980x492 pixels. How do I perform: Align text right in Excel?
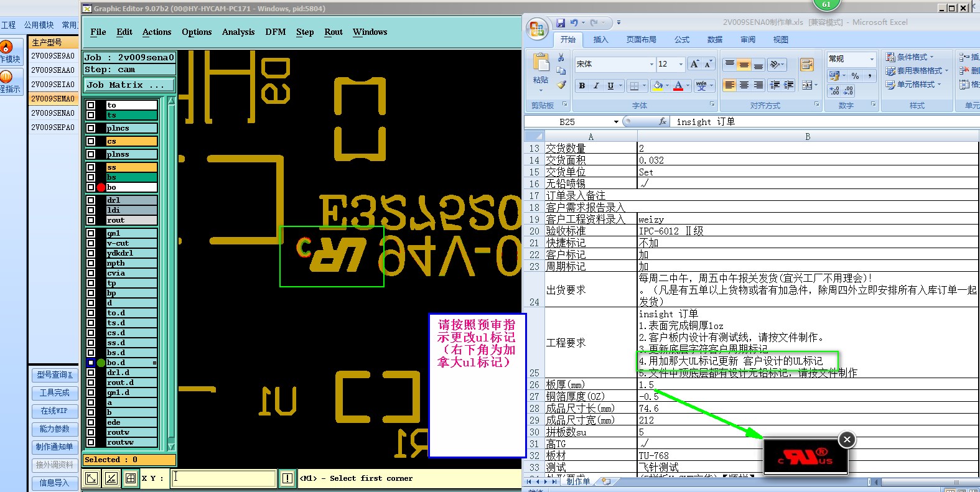pyautogui.click(x=758, y=85)
